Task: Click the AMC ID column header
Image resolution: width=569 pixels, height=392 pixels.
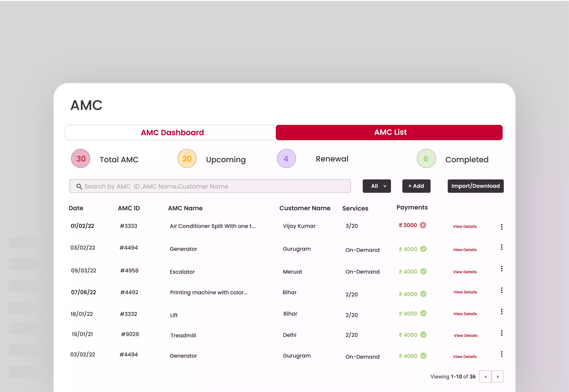Action: [129, 208]
